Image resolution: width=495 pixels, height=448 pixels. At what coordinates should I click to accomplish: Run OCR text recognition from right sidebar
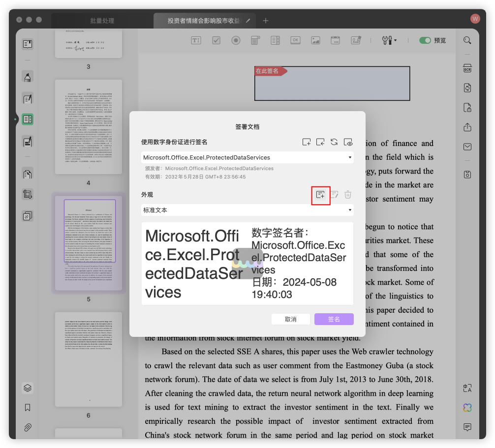coord(467,68)
